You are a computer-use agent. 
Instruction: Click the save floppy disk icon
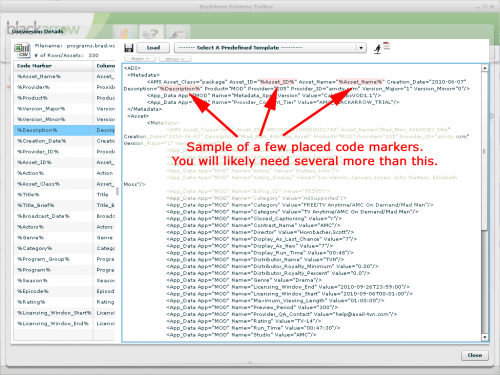pyautogui.click(x=129, y=48)
